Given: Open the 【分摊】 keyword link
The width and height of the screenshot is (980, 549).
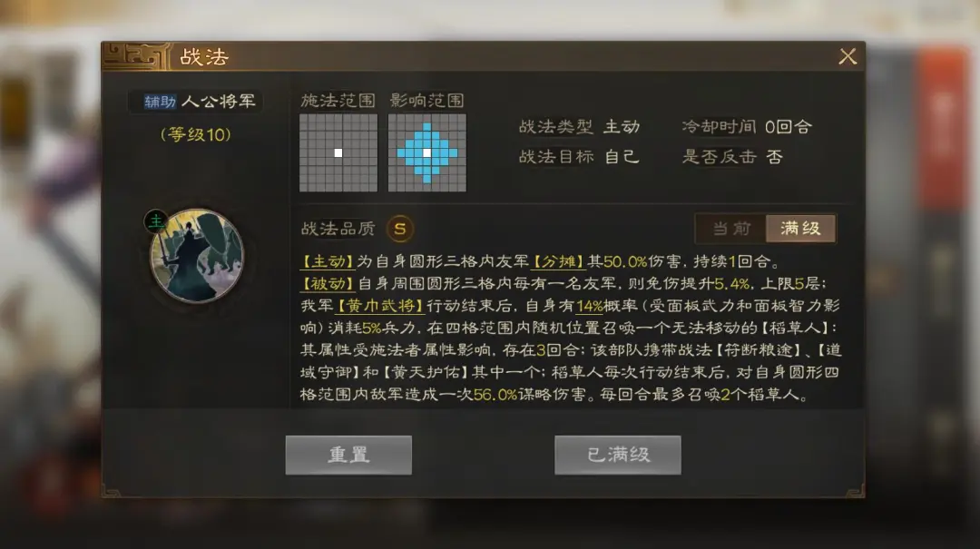Looking at the screenshot, I should [x=558, y=261].
